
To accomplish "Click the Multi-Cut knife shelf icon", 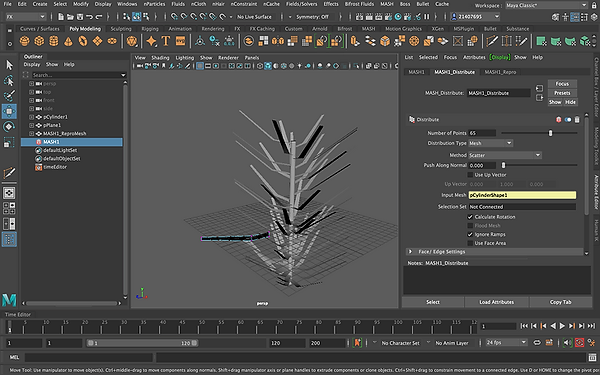I will point(492,41).
